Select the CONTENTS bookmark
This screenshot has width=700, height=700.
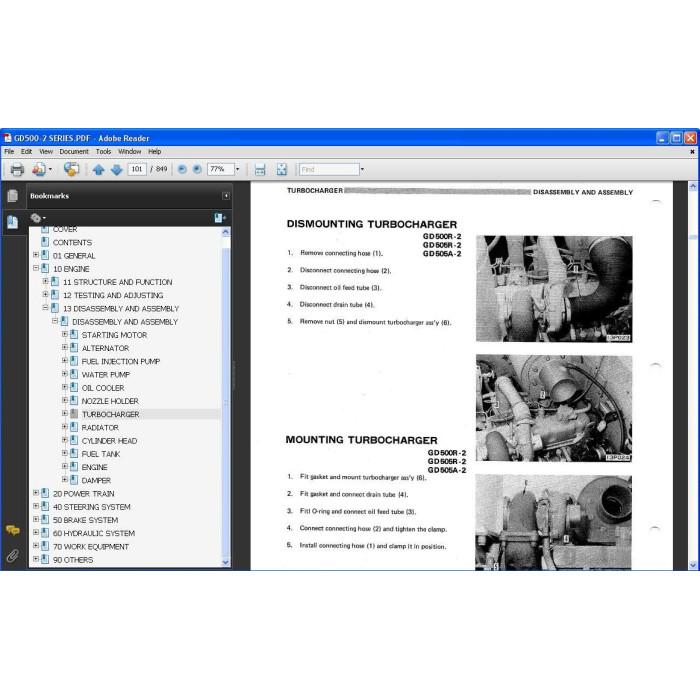[72, 242]
